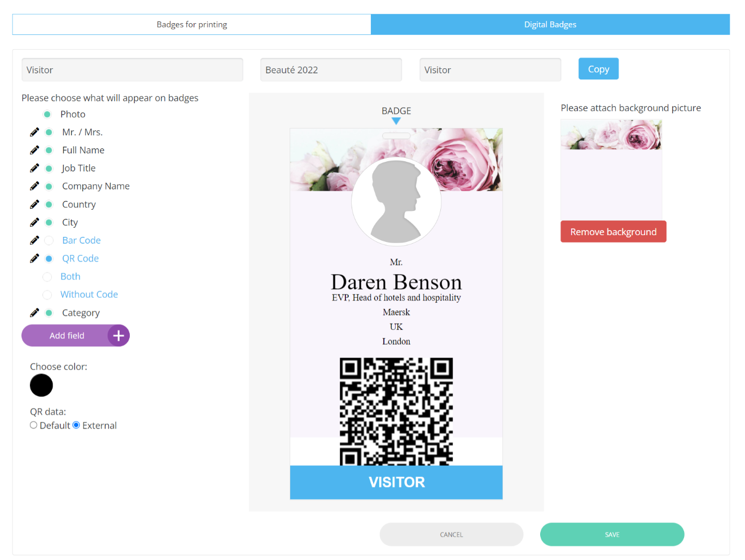Edit the Country field pencil icon

[x=34, y=204]
